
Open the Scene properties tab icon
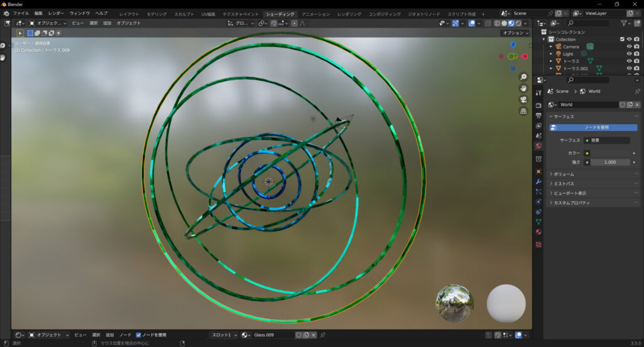538,136
